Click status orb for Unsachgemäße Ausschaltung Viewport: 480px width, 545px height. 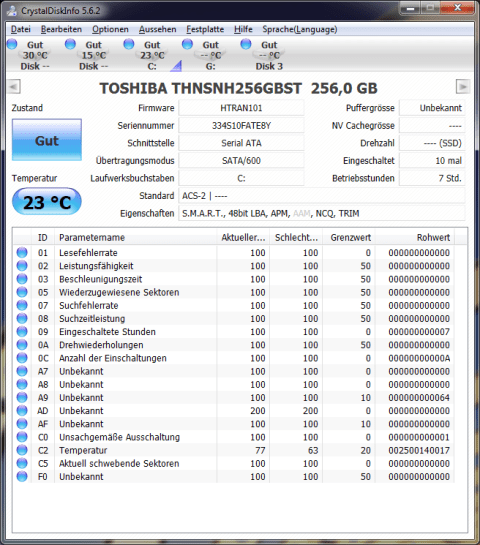pos(22,437)
